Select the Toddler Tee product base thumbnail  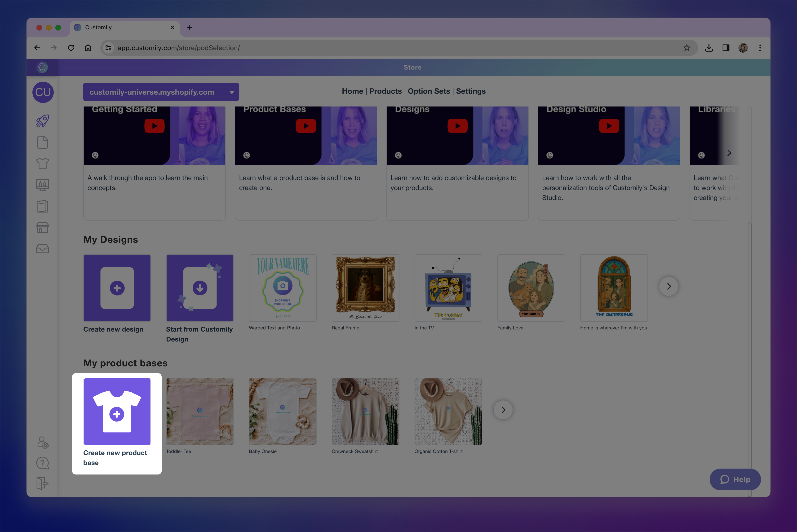pos(200,411)
